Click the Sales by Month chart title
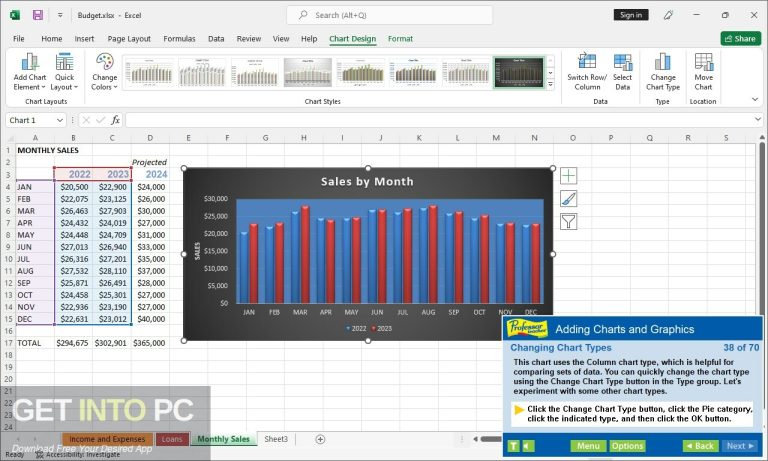The height and width of the screenshot is (461, 768). pyautogui.click(x=367, y=182)
